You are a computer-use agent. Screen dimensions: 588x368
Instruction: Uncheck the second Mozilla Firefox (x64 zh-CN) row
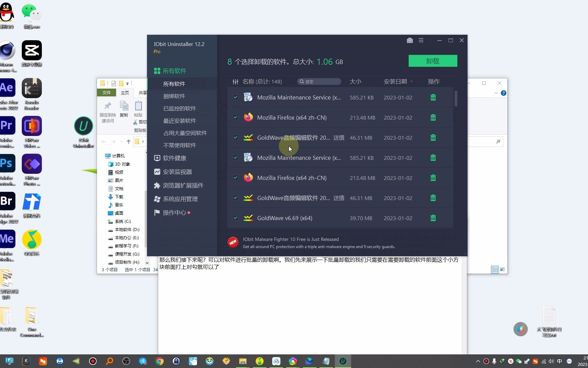coord(235,178)
